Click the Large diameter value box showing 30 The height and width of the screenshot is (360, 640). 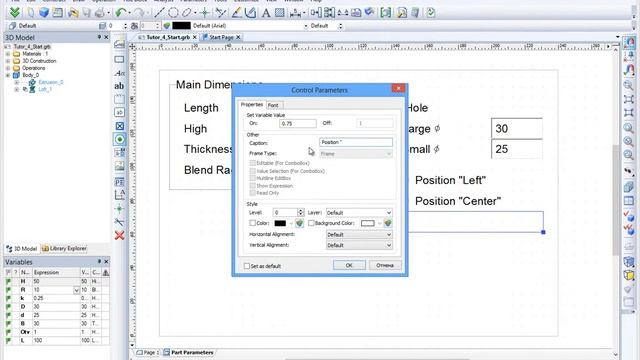click(x=517, y=129)
